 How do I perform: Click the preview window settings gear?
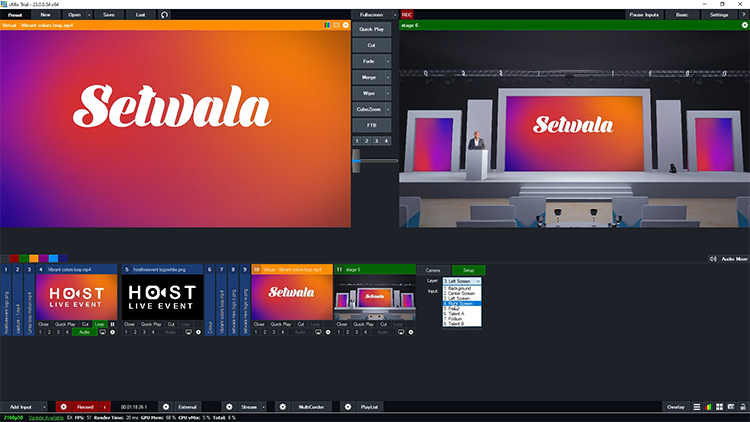coord(346,24)
